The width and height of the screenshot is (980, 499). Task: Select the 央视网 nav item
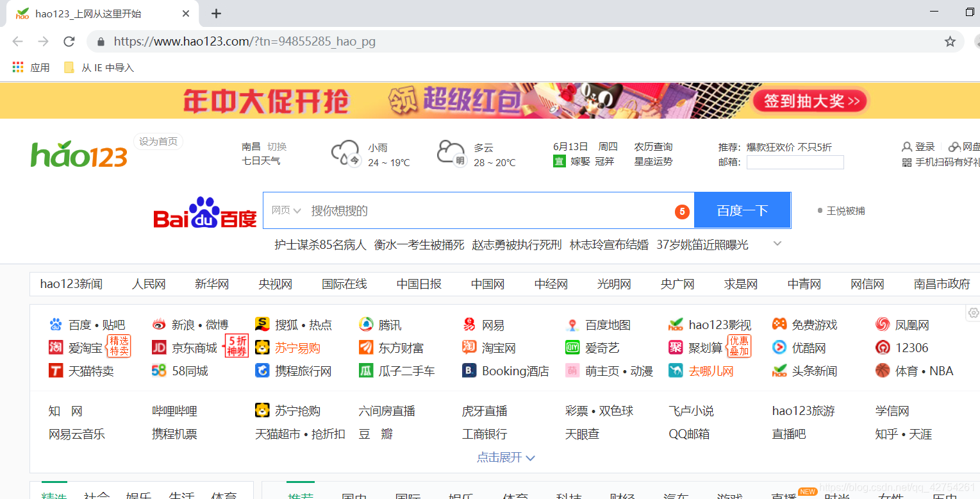coord(275,284)
